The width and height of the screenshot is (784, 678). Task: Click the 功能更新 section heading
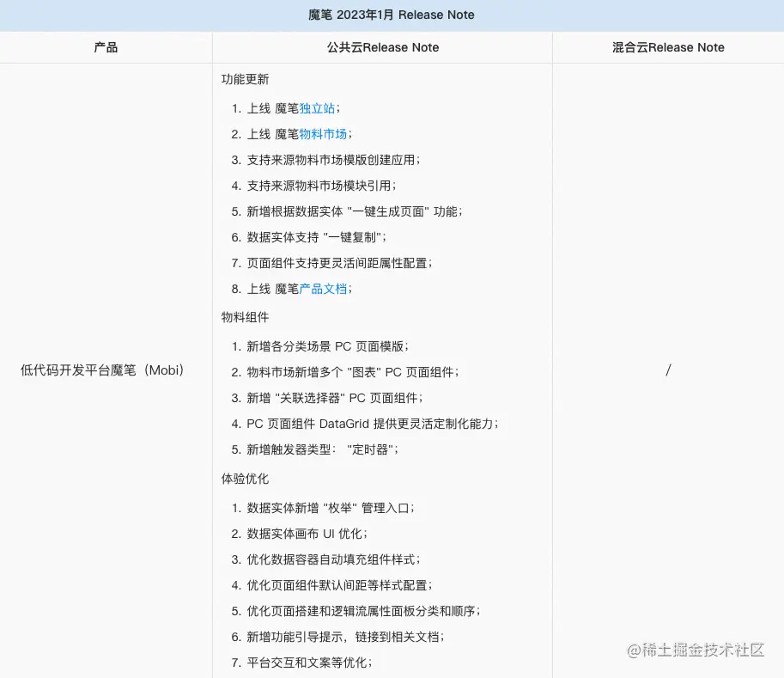point(245,79)
